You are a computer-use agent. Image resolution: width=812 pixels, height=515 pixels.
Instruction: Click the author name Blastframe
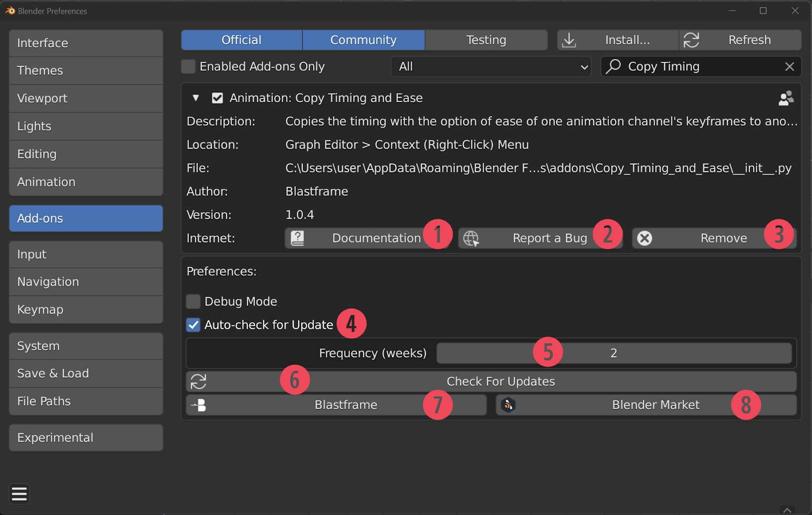click(317, 192)
